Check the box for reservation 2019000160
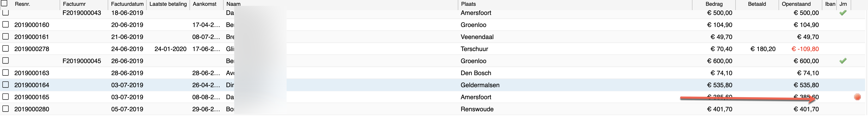This screenshot has width=868, height=118. [5, 25]
